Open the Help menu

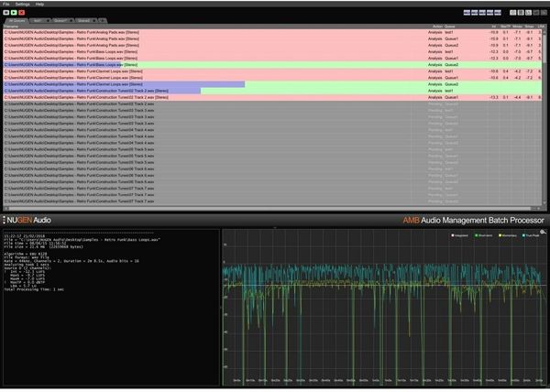pyautogui.click(x=39, y=4)
